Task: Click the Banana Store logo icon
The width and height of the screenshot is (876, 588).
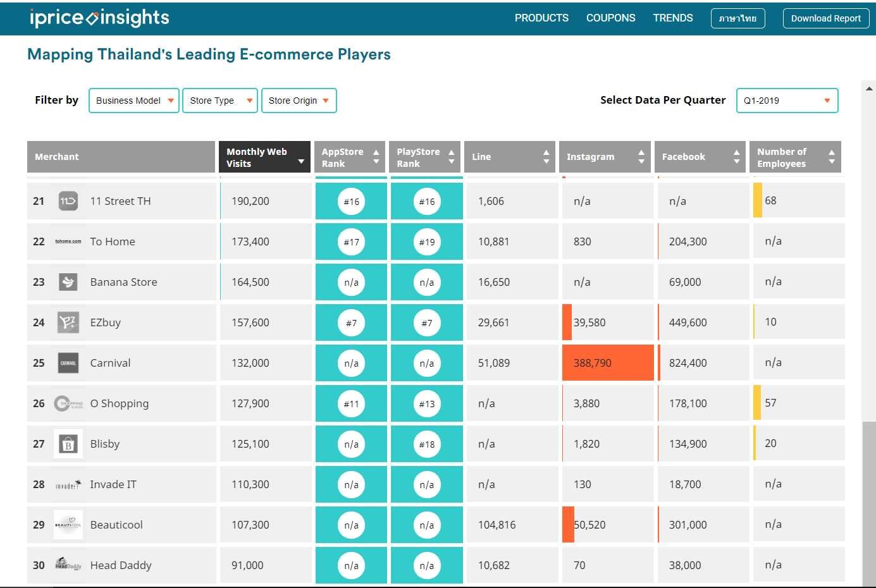Action: pos(68,282)
